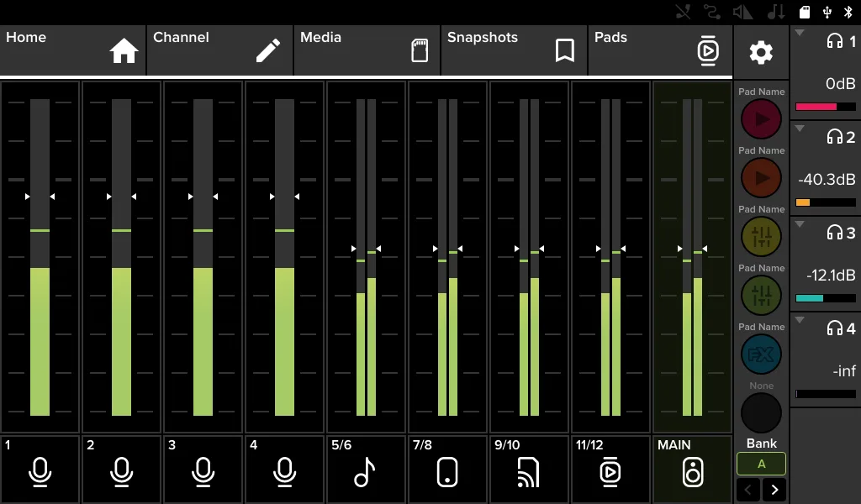Click the Bluetooth status icon
The height and width of the screenshot is (504, 861).
tap(848, 12)
